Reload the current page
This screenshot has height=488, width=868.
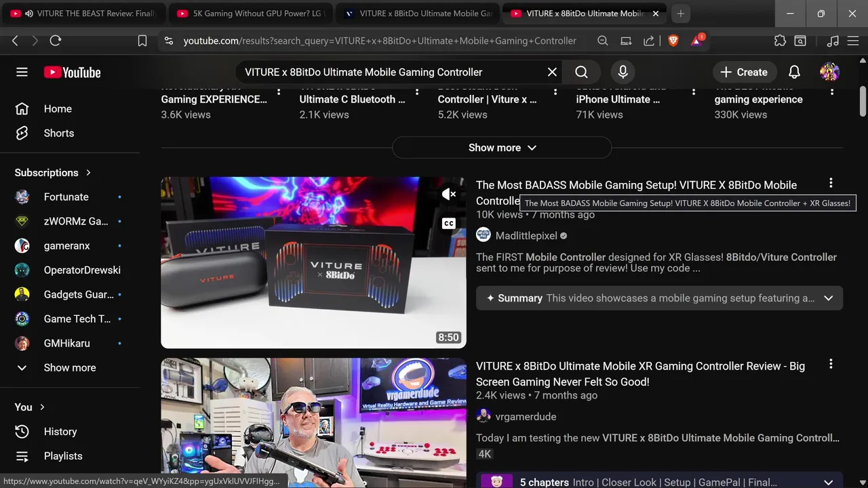(56, 41)
